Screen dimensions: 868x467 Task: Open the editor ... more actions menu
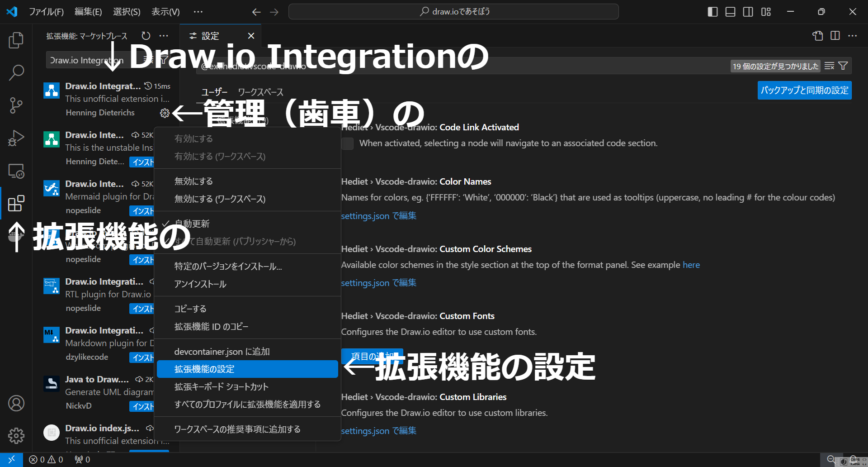point(853,36)
